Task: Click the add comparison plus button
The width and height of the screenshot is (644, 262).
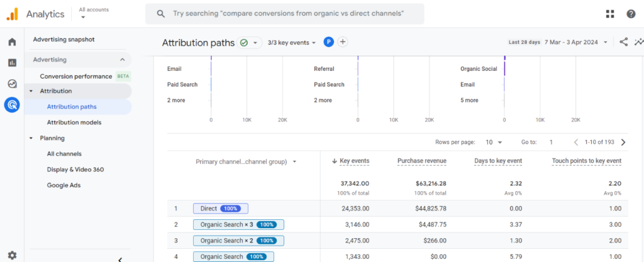Action: pos(343,42)
